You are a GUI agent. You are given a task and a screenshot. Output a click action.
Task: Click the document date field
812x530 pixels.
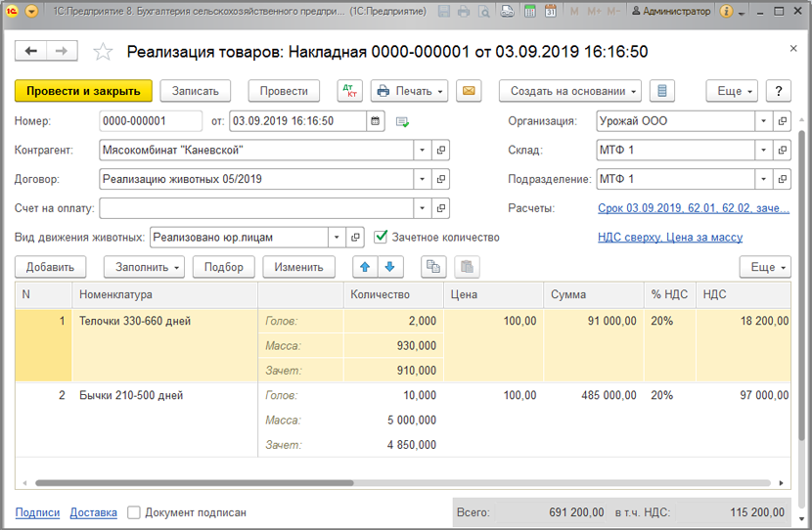(x=297, y=121)
